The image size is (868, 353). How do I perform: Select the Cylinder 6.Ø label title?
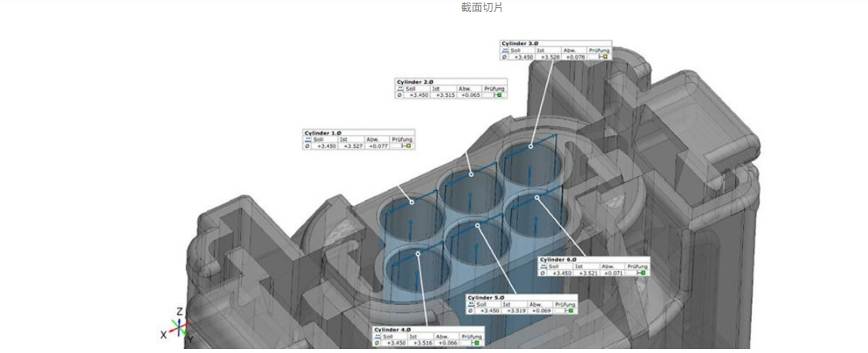click(558, 259)
